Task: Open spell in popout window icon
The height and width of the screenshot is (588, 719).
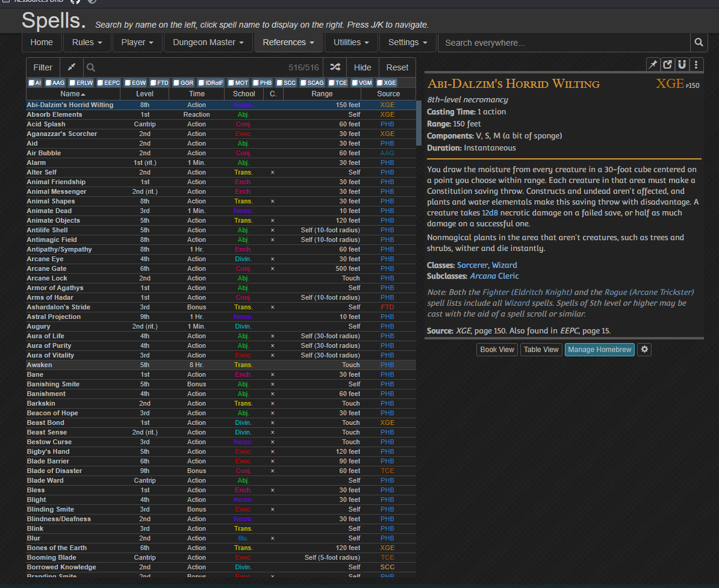Action: point(668,64)
